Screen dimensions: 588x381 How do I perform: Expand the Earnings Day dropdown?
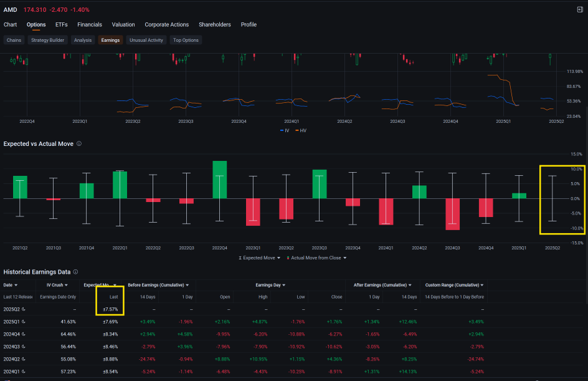270,285
